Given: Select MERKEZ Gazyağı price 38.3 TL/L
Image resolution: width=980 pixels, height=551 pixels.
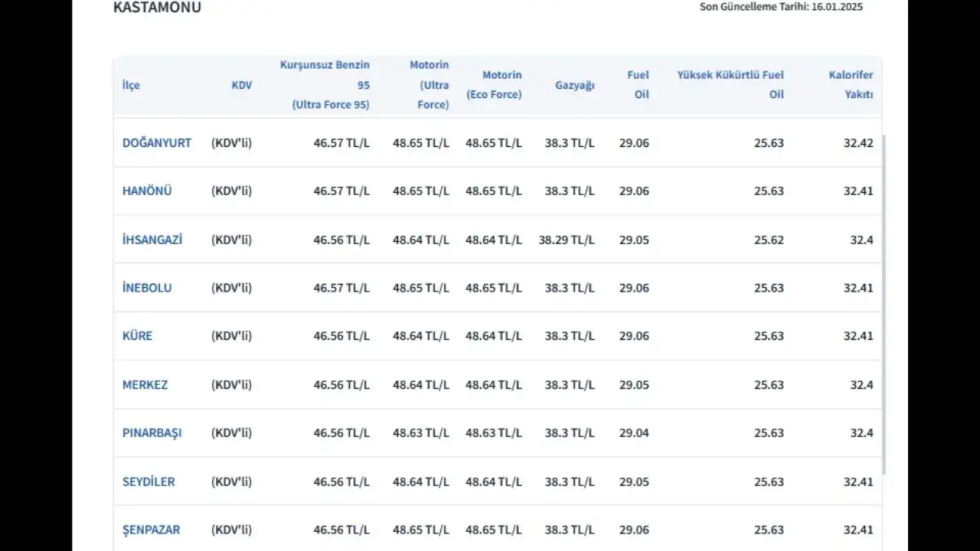Looking at the screenshot, I should pyautogui.click(x=570, y=385).
